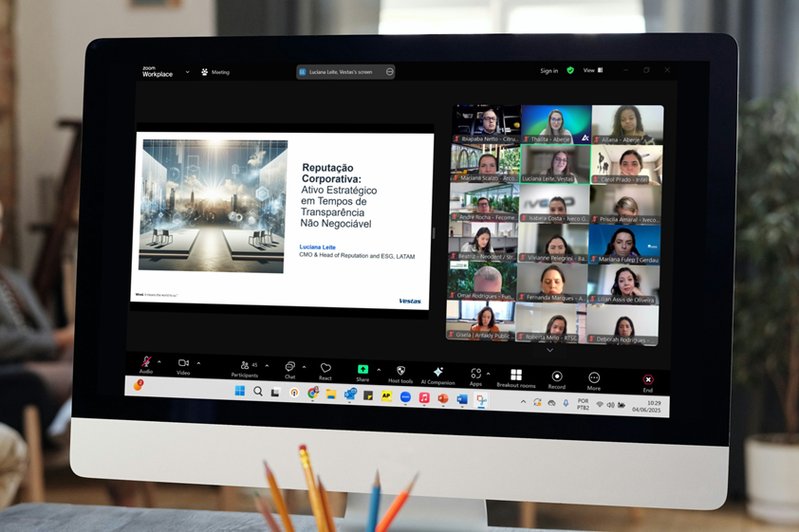End the meeting

(x=648, y=380)
